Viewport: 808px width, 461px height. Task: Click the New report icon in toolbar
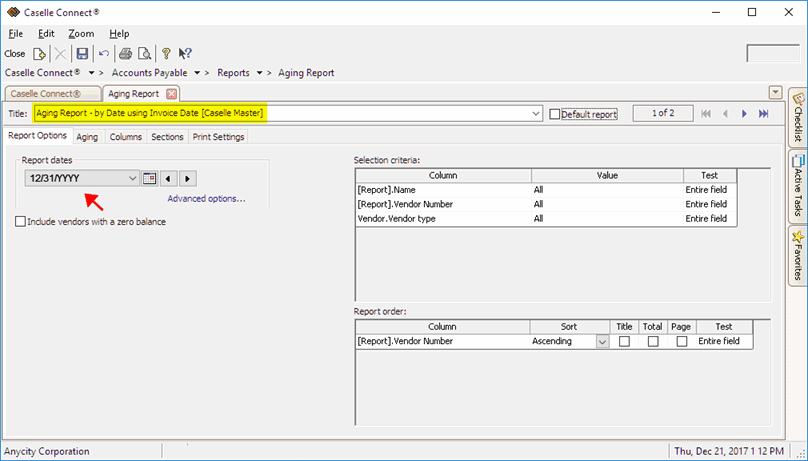pos(39,53)
